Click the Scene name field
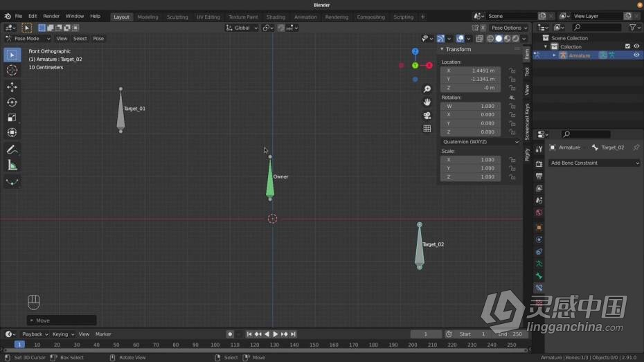The width and height of the screenshot is (644, 362). pyautogui.click(x=512, y=16)
